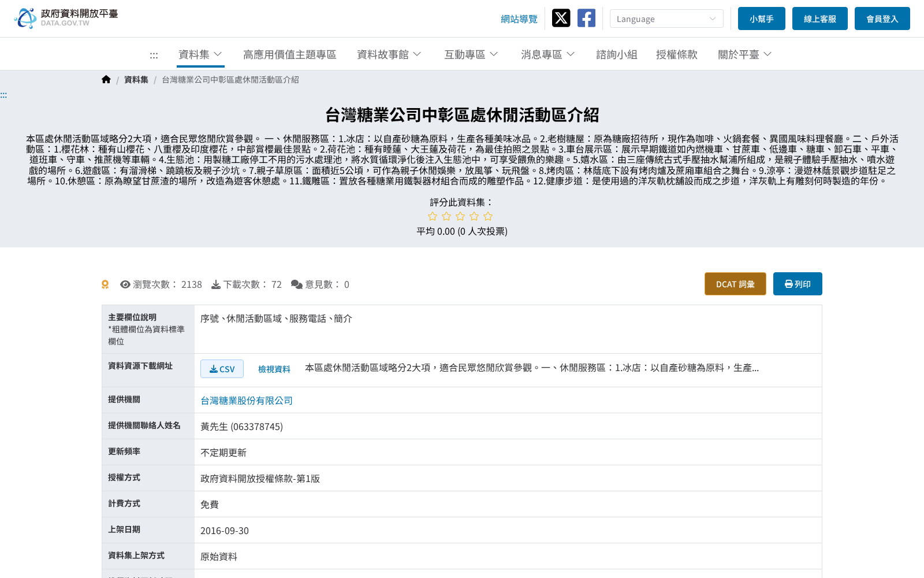Image resolution: width=924 pixels, height=578 pixels.
Task: Click the DCAT 詞彙 button
Action: pyautogui.click(x=735, y=284)
